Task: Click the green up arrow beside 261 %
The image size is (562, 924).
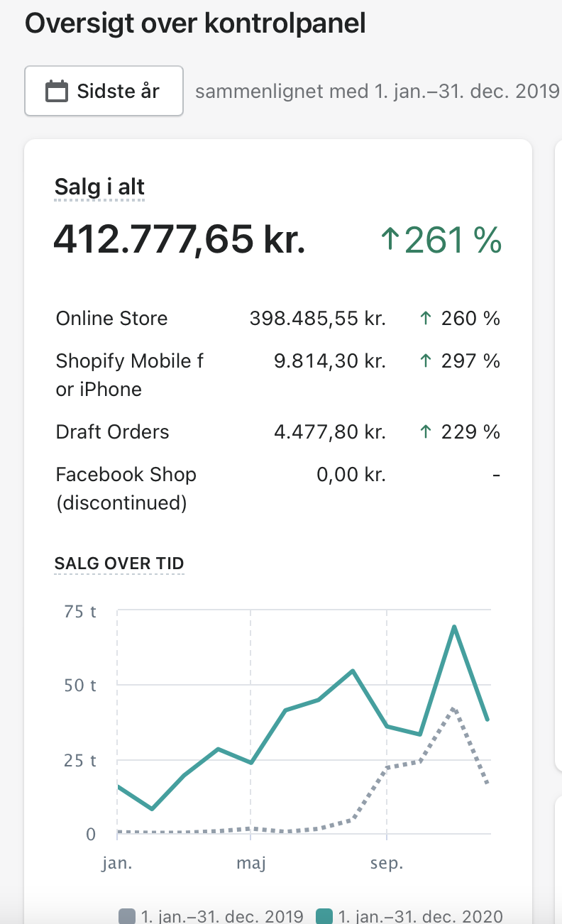Action: 390,241
